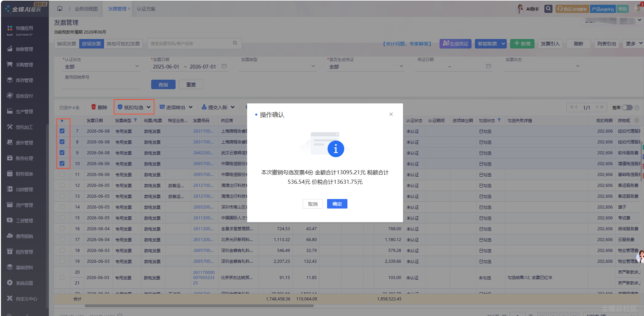This screenshot has height=316, width=644.
Task: Click 取消 in the dialog
Action: click(313, 204)
